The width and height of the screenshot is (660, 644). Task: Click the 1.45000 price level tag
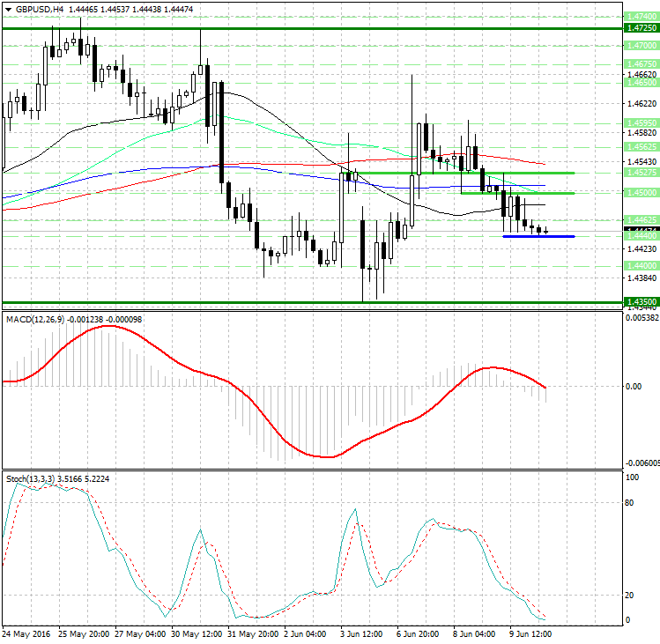pos(639,192)
